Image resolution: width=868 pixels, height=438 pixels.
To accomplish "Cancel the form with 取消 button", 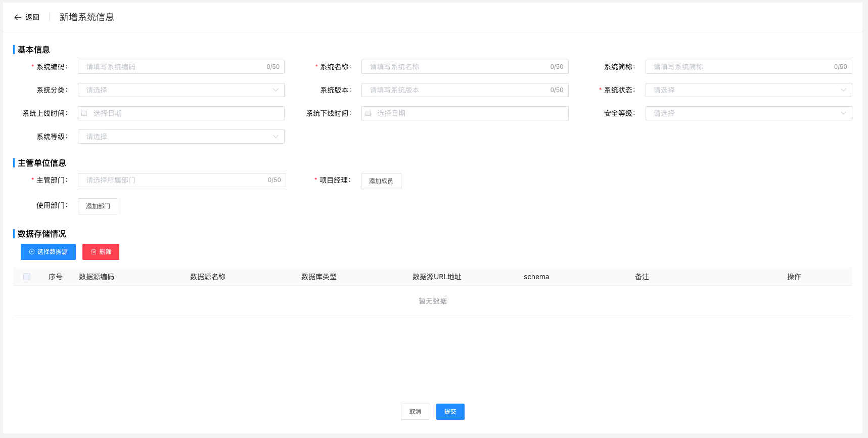I will [x=415, y=412].
